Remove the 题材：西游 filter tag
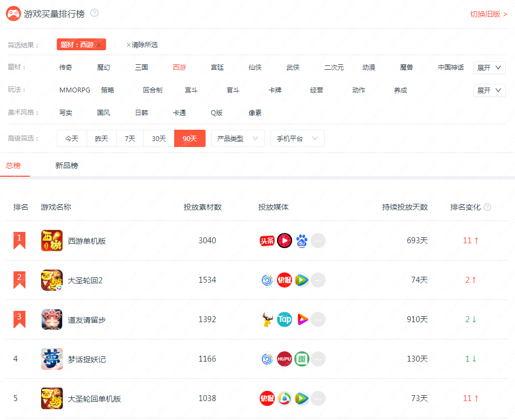 (98, 45)
